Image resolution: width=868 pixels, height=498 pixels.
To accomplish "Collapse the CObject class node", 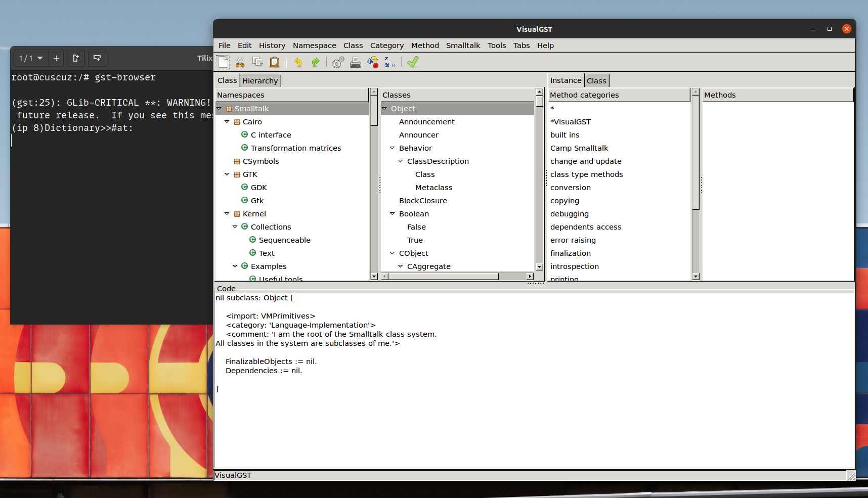I will [393, 253].
